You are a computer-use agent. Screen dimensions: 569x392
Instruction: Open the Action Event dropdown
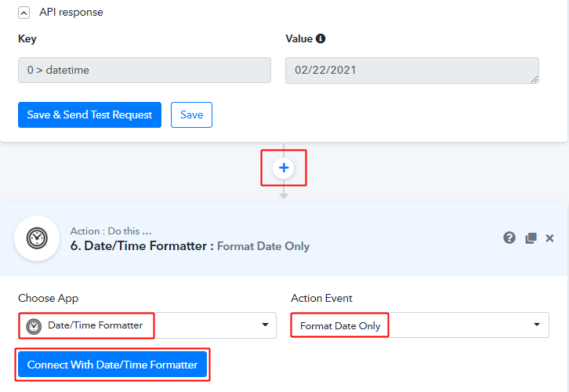pyautogui.click(x=419, y=325)
